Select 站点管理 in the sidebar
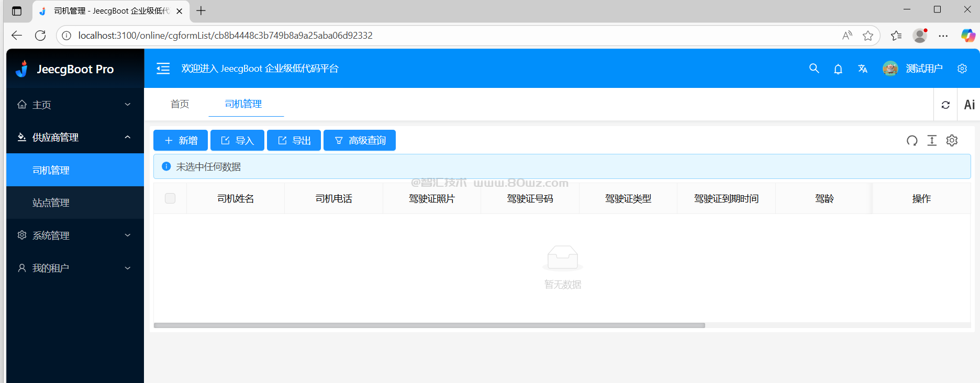 click(x=75, y=202)
